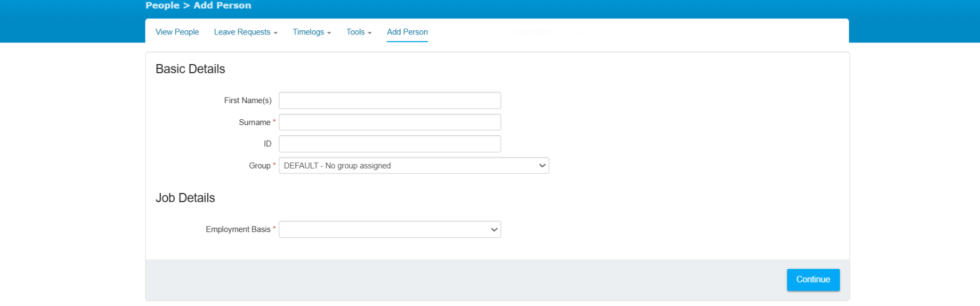Focus the Surname text box

389,122
